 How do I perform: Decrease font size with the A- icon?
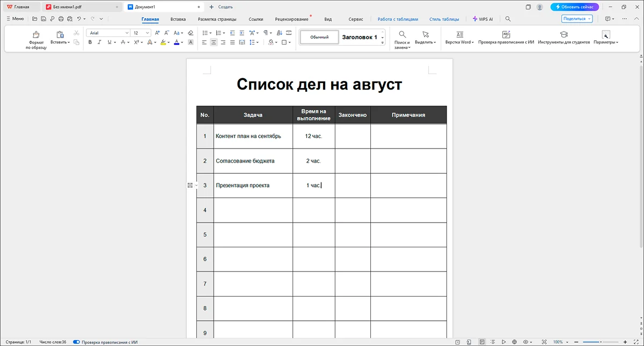(x=166, y=33)
